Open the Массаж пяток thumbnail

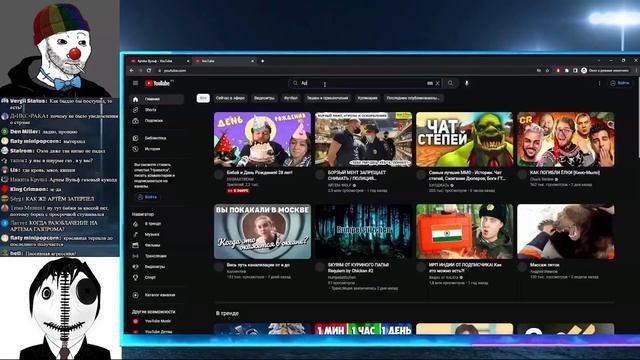566,231
